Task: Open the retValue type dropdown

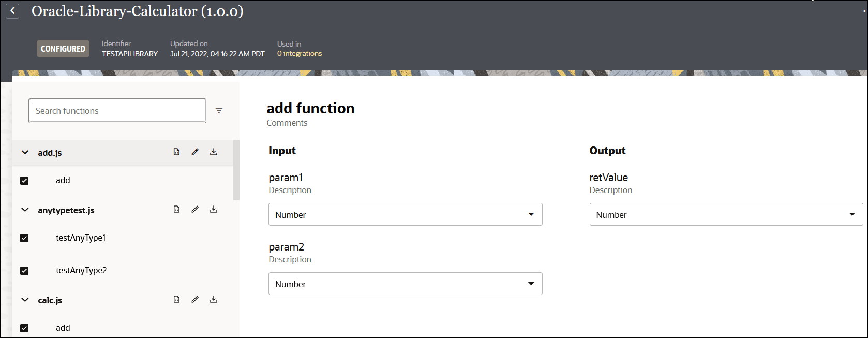Action: click(x=726, y=214)
